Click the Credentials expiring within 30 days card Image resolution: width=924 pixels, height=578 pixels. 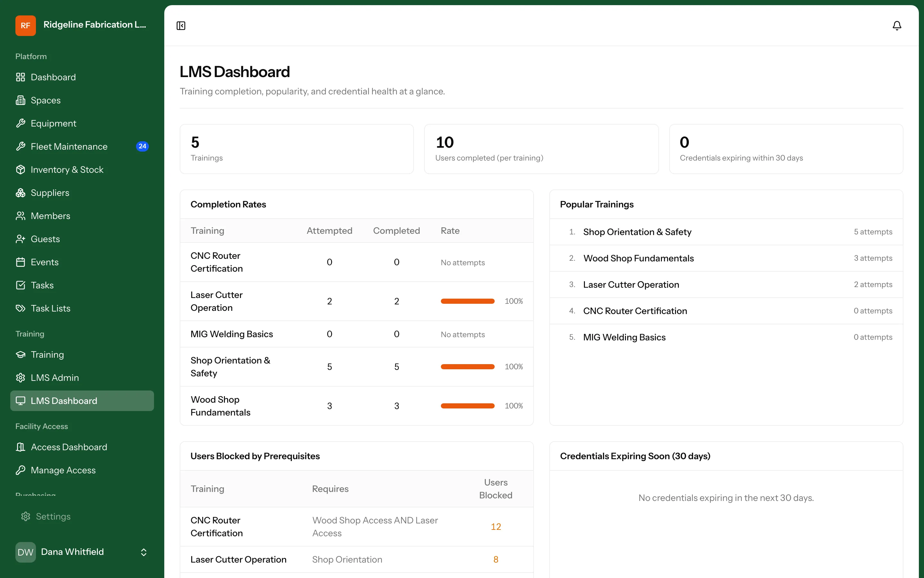[x=786, y=149]
